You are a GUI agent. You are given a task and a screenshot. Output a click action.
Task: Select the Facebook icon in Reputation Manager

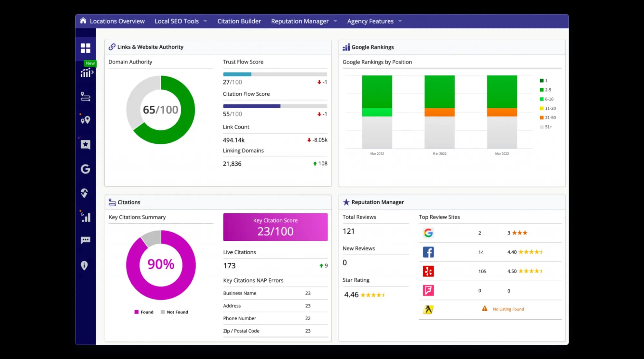(x=428, y=252)
